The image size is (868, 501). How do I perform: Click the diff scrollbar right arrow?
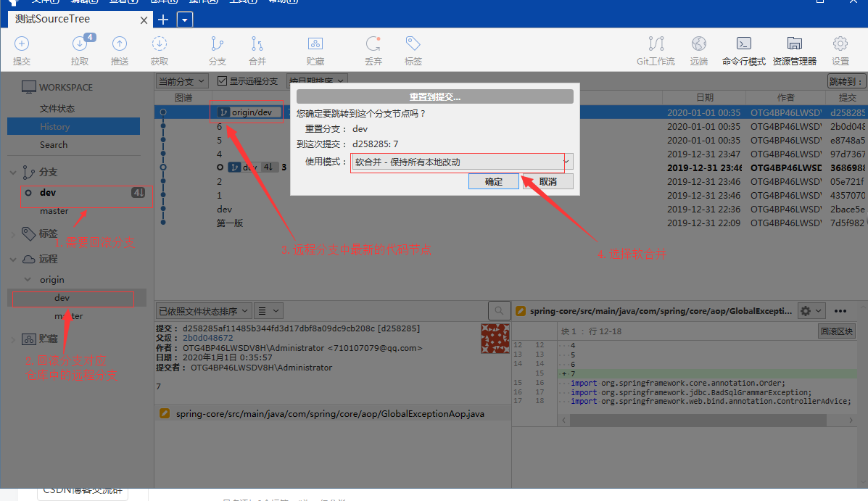point(851,421)
